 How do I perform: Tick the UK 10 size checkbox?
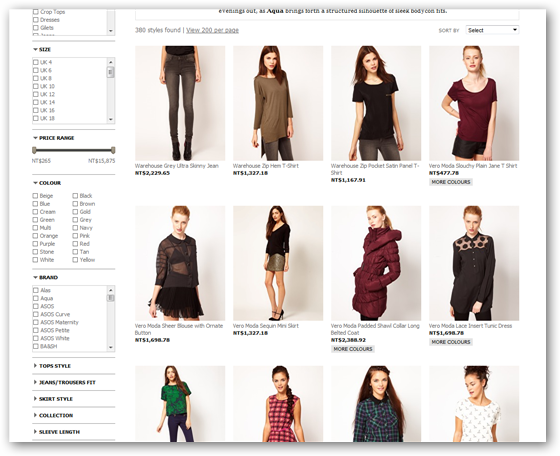(35, 86)
